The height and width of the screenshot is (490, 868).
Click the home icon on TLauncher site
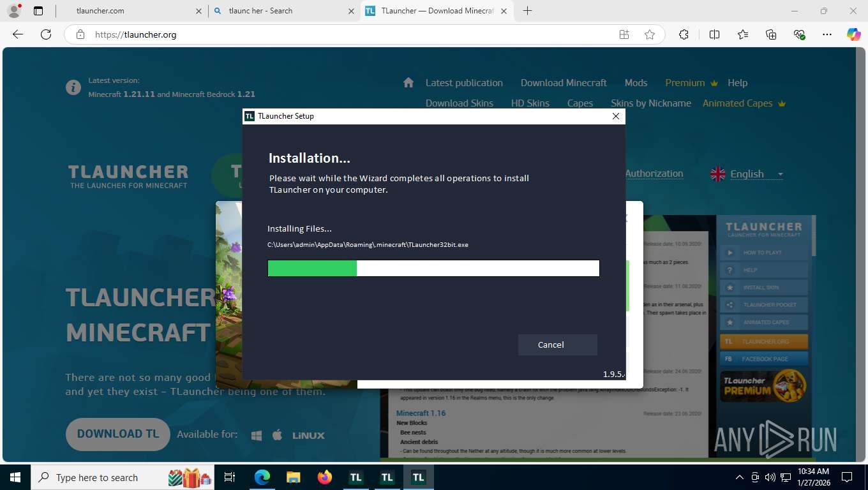click(x=408, y=82)
